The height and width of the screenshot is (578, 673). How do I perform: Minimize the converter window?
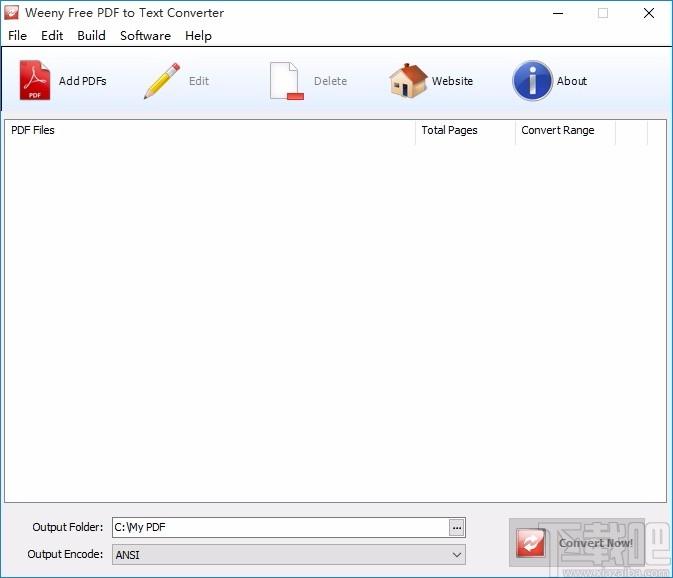(558, 13)
